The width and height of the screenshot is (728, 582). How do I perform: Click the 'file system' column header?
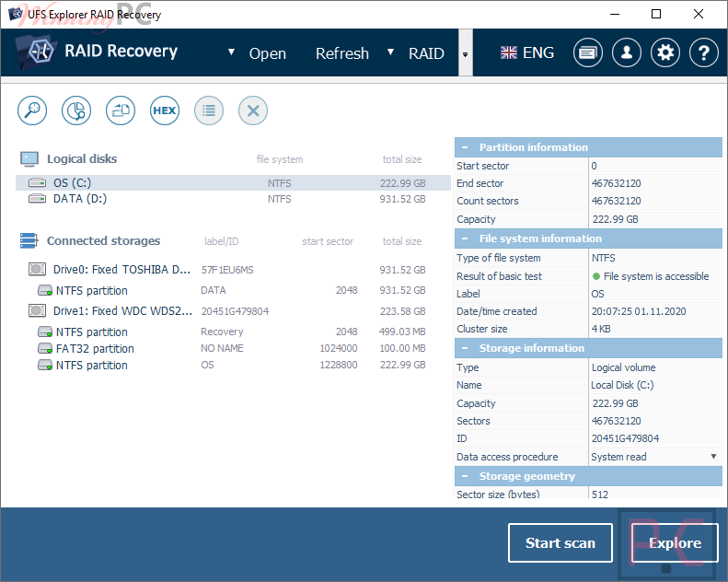pos(280,159)
